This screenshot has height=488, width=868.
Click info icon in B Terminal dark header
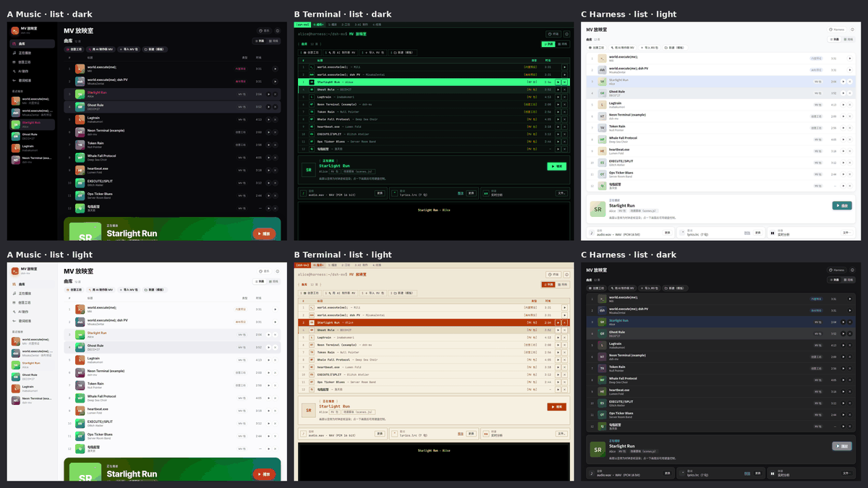click(x=566, y=34)
